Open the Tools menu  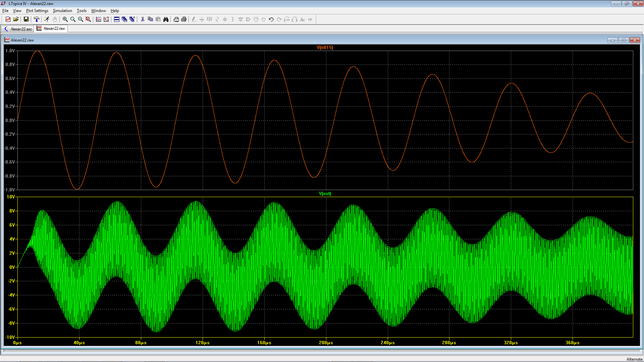click(82, 11)
